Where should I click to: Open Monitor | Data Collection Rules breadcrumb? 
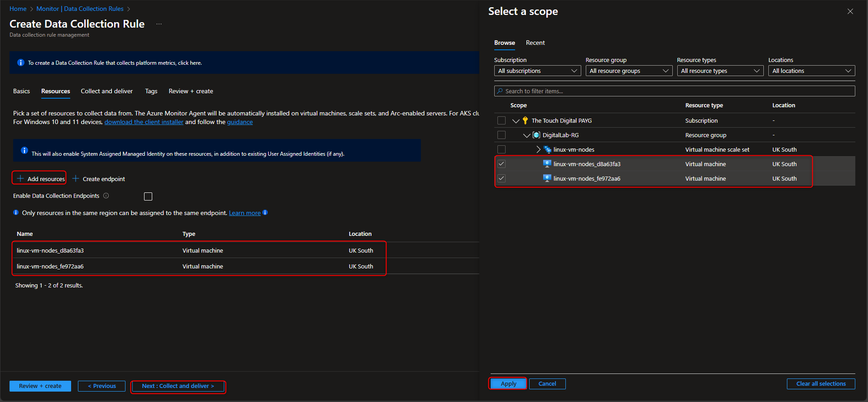(80, 9)
